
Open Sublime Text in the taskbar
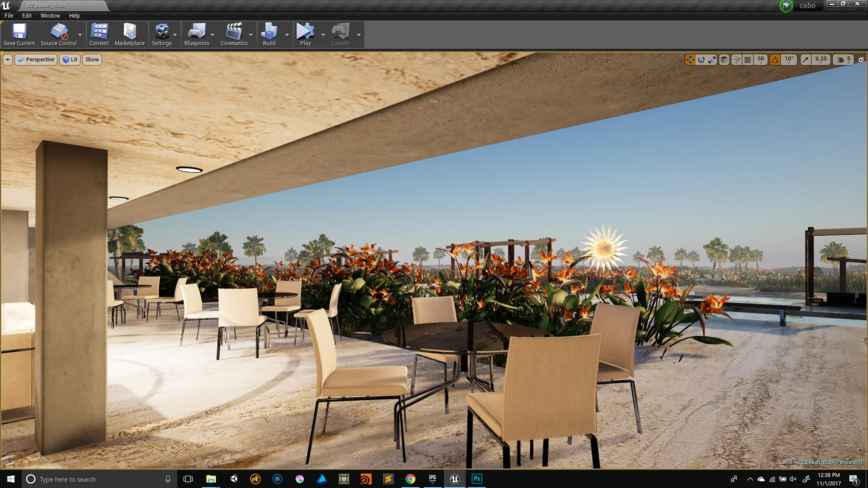click(388, 479)
